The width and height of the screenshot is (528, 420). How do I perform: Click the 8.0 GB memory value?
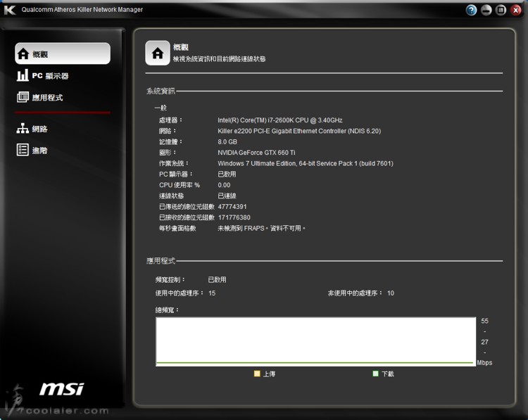(x=227, y=141)
